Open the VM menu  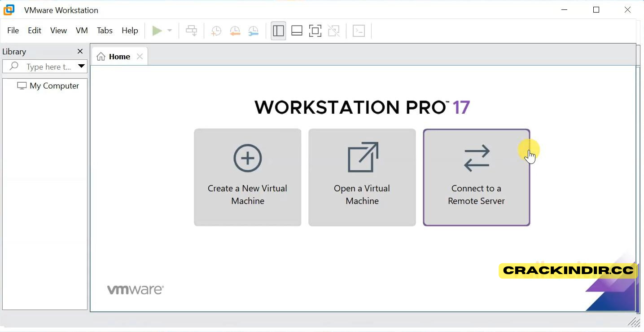pyautogui.click(x=82, y=31)
